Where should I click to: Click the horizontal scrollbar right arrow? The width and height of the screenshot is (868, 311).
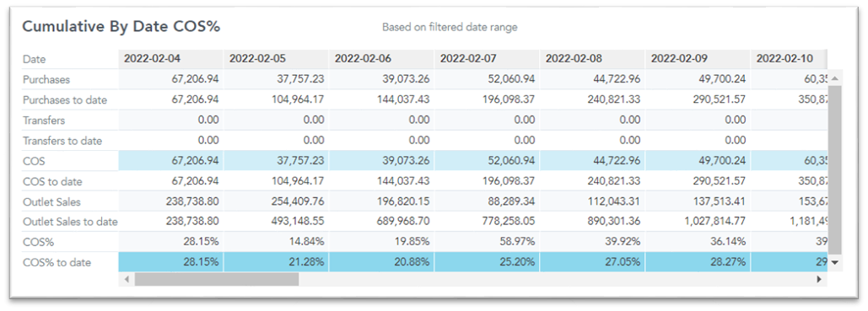pos(819,280)
